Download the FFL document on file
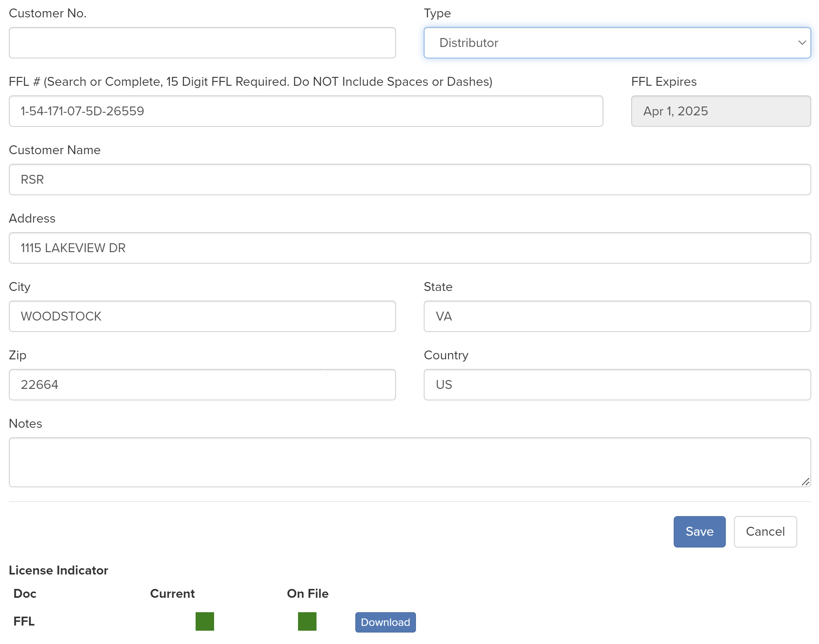Image resolution: width=819 pixels, height=644 pixels. (385, 622)
